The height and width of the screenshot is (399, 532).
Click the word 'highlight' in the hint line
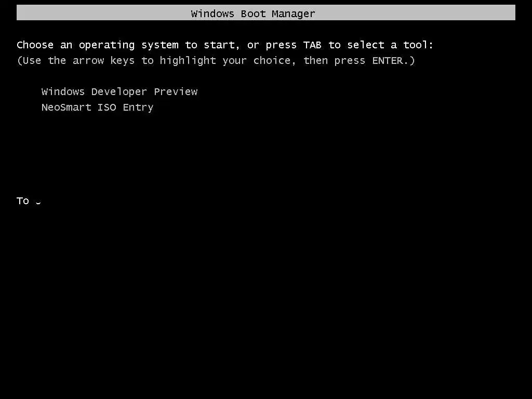[188, 61]
